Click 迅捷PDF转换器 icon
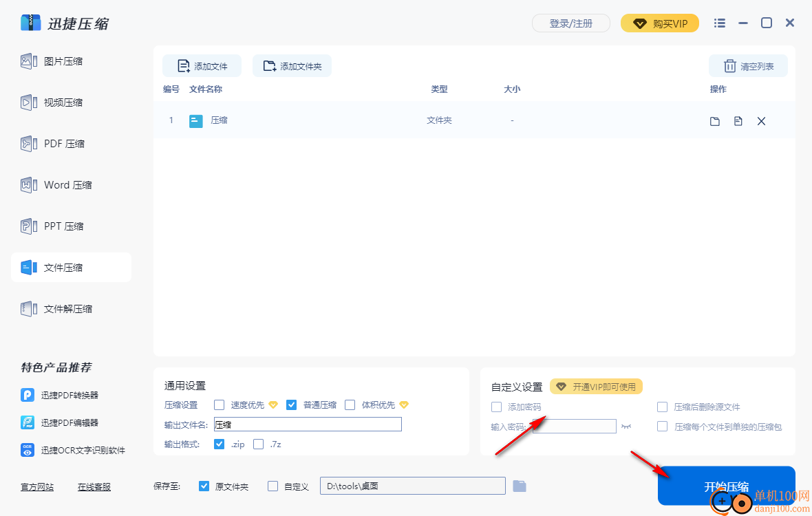 click(28, 395)
